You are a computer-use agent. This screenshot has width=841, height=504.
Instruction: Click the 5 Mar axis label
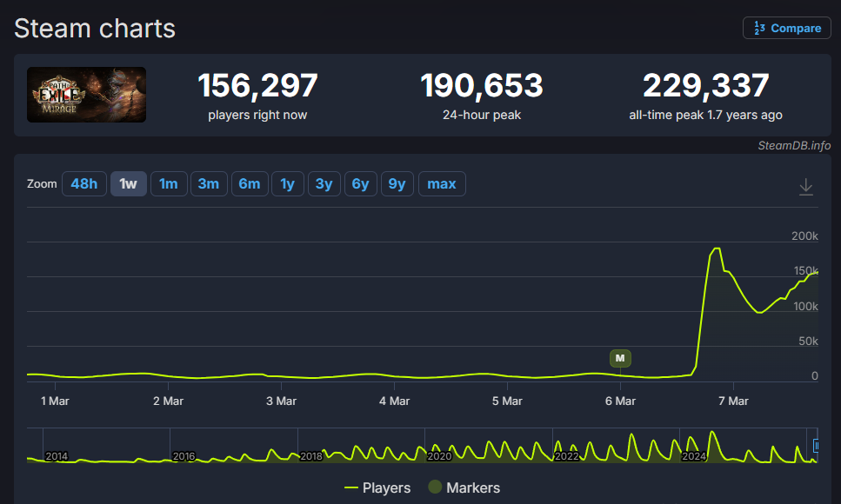pos(507,401)
